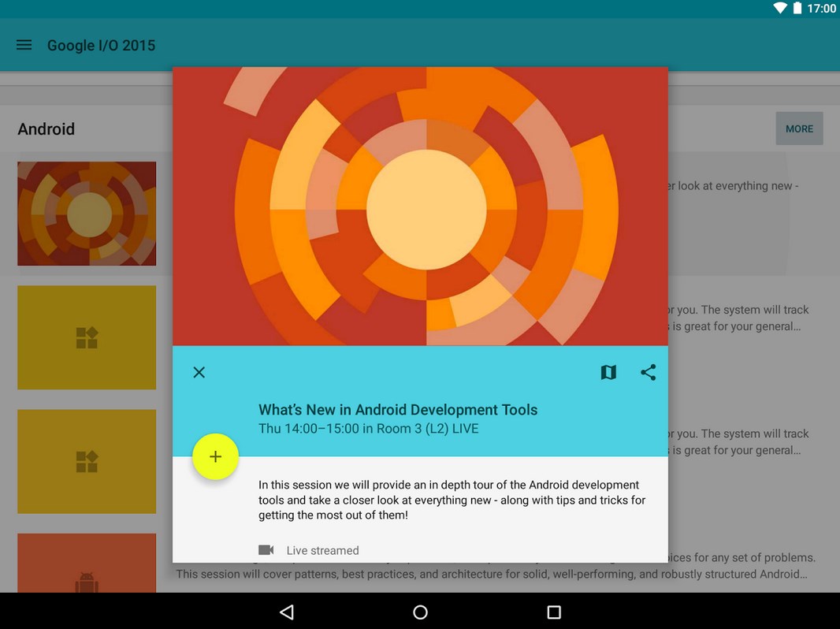Image resolution: width=840 pixels, height=629 pixels.
Task: Click the Wi-Fi status icon
Action: (780, 8)
